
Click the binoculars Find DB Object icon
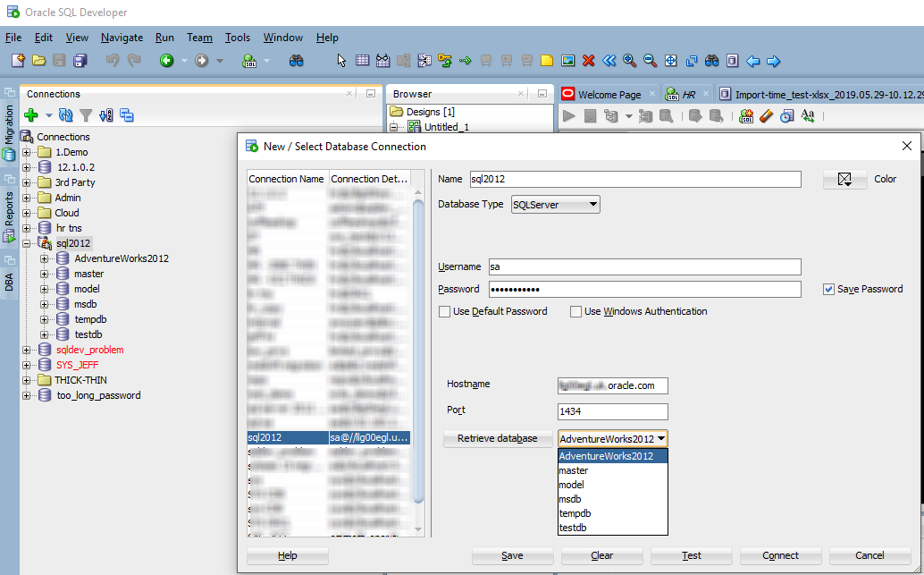click(297, 60)
